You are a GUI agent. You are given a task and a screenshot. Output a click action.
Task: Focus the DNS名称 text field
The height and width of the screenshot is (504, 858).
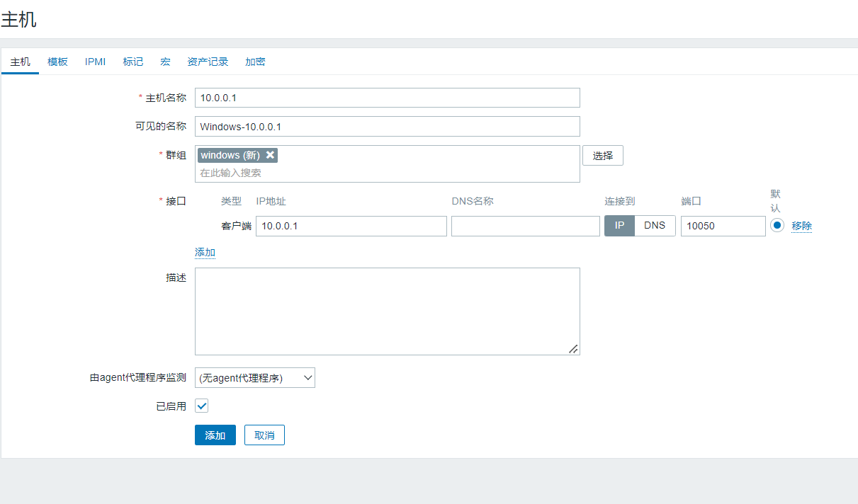pos(525,226)
